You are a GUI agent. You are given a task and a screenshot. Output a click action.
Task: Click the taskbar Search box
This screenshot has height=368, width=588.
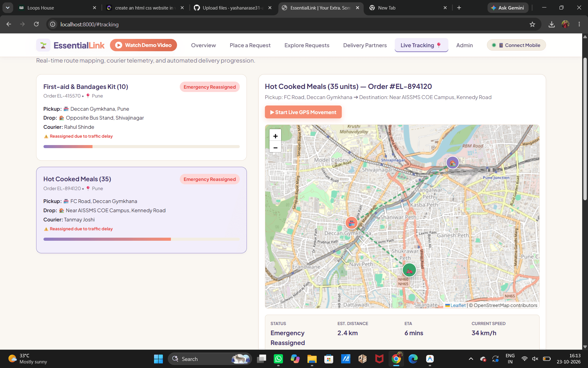click(210, 359)
